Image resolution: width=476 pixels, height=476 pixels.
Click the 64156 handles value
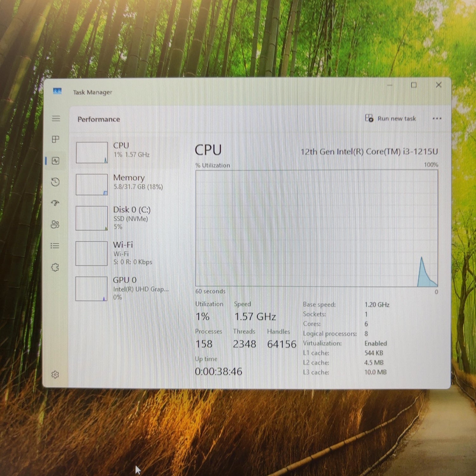[x=282, y=344]
